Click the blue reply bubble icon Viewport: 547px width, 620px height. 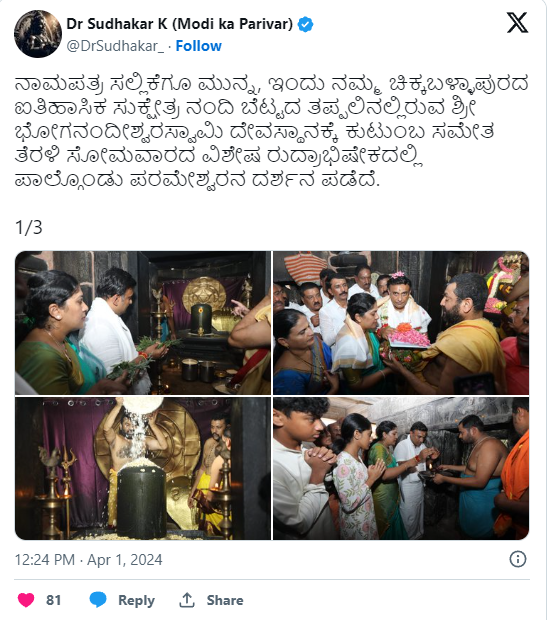pyautogui.click(x=98, y=600)
